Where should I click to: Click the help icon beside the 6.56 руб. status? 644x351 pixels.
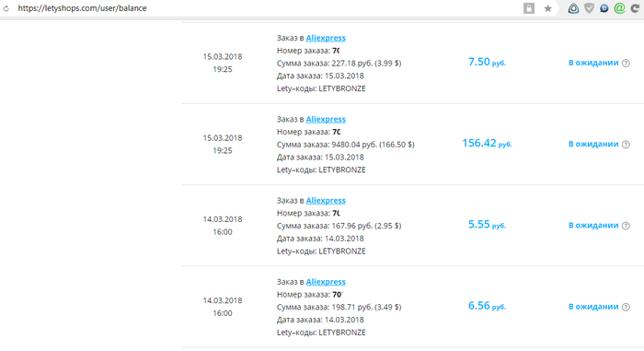click(626, 307)
